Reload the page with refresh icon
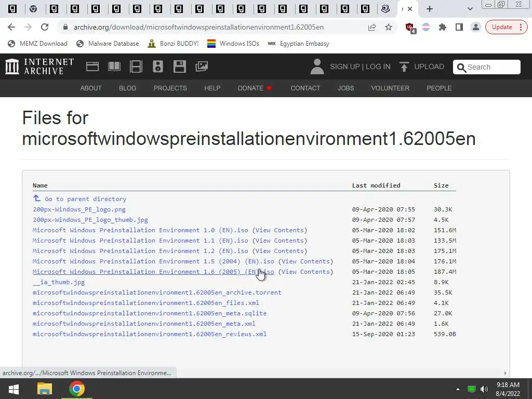This screenshot has width=532, height=399. coord(45,27)
